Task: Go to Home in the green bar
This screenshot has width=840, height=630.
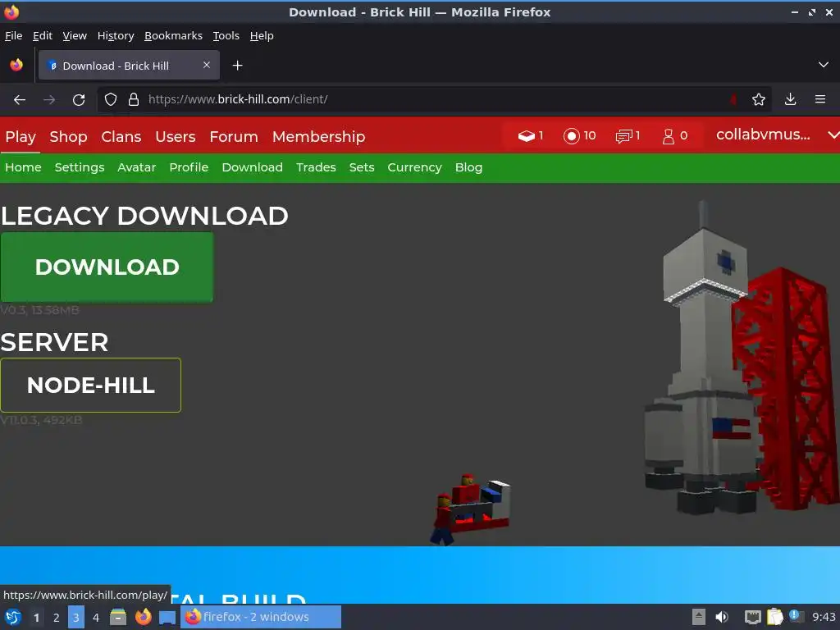Action: (23, 167)
